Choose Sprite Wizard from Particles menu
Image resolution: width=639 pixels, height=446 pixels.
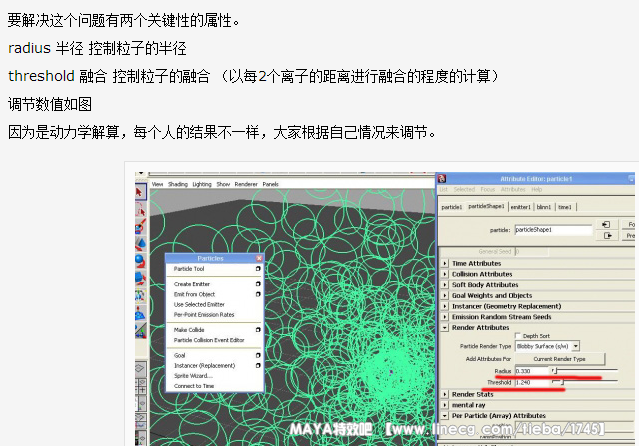point(193,375)
